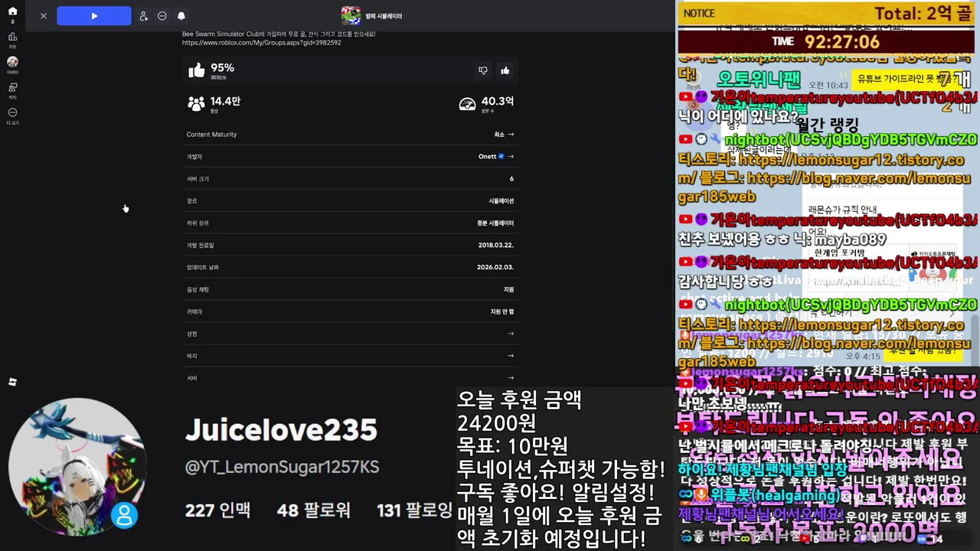Click the 서버 크기 value 6

511,179
